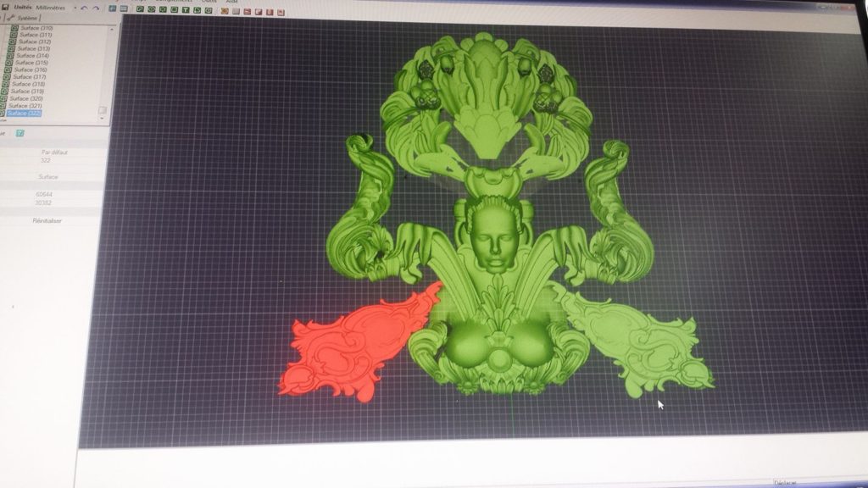Click the first red toolbar icon
The width and height of the screenshot is (868, 488).
tap(248, 12)
